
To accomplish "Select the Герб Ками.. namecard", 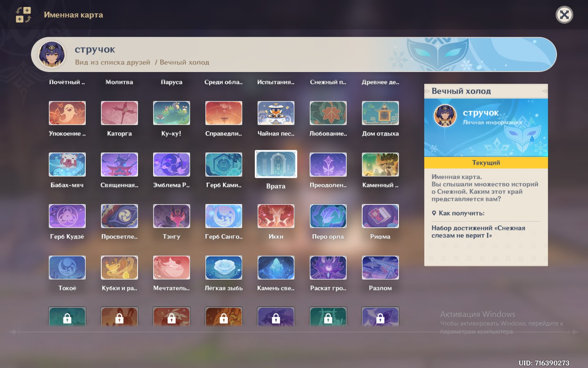I will pos(224,165).
